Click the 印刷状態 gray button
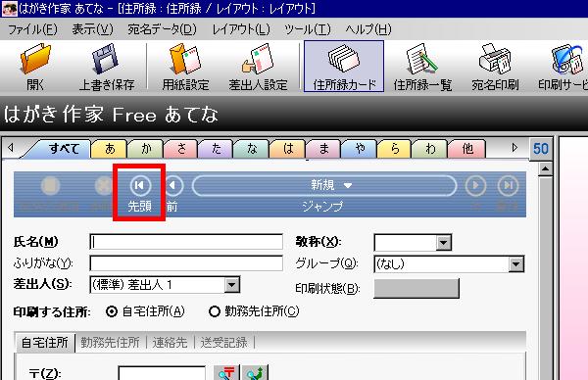The width and height of the screenshot is (588, 380). coord(416,289)
